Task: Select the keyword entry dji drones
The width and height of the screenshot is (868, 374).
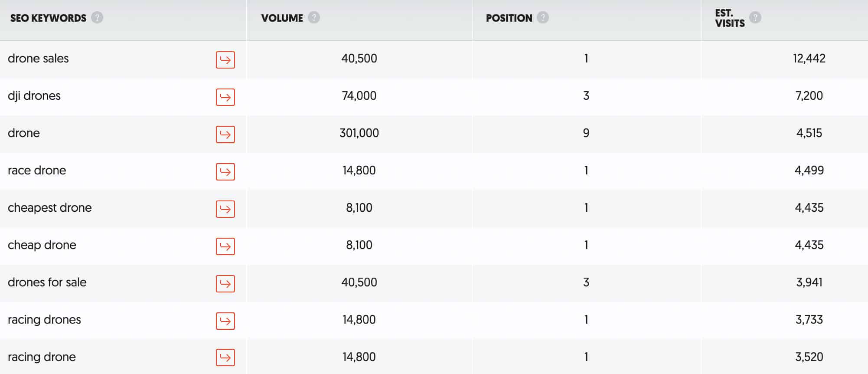Action: (x=34, y=96)
